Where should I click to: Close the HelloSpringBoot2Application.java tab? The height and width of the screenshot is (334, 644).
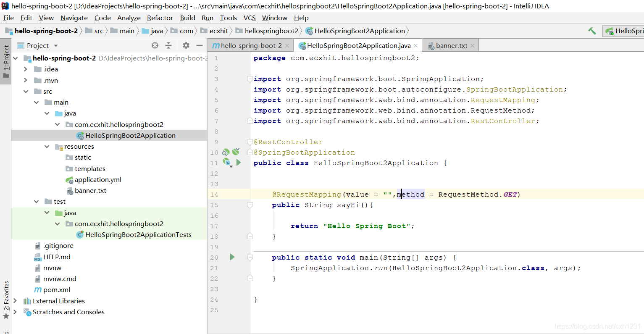click(415, 45)
